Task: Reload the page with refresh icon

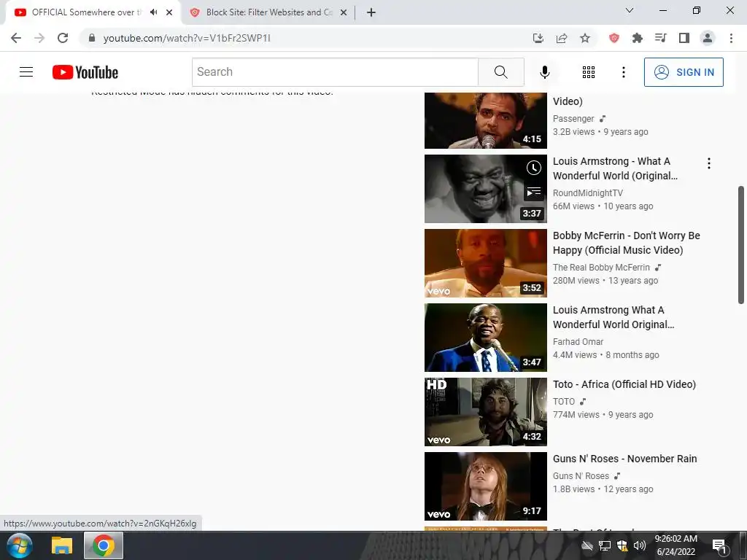Action: click(x=63, y=38)
